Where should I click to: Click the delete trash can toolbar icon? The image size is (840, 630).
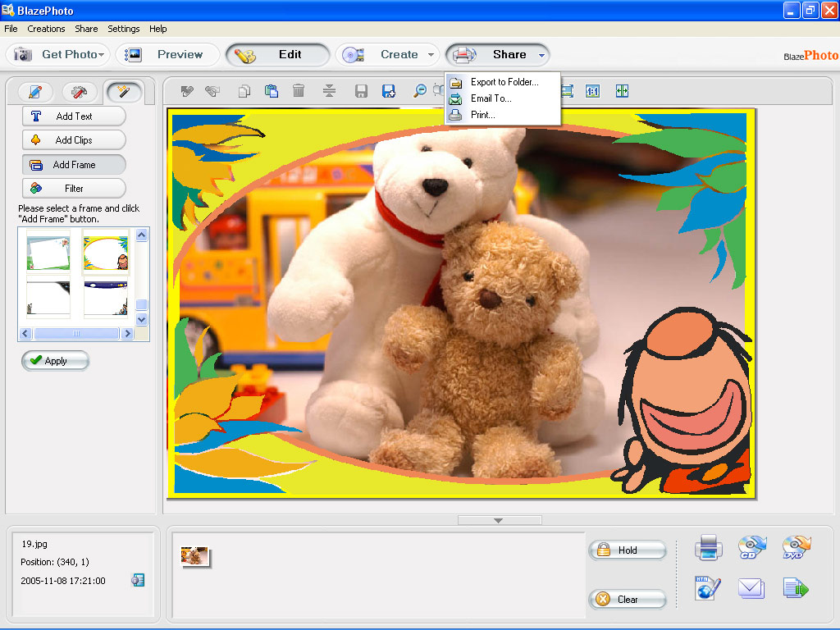[299, 91]
